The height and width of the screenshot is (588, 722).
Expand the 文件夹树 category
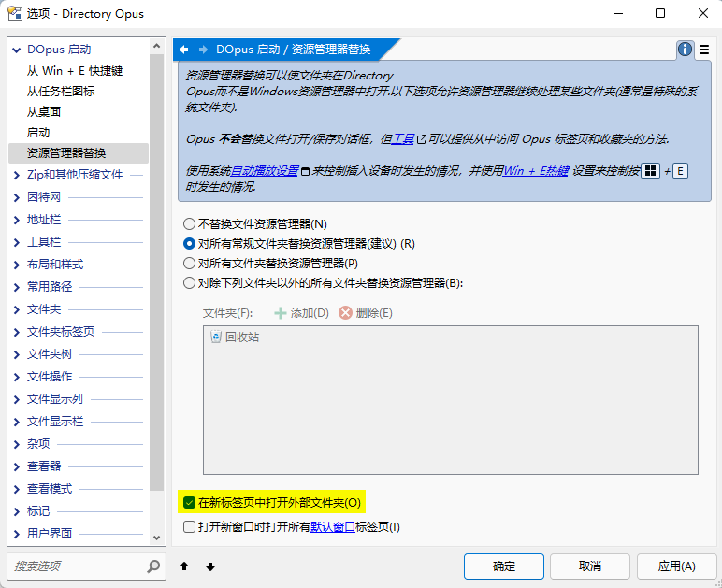(x=17, y=354)
